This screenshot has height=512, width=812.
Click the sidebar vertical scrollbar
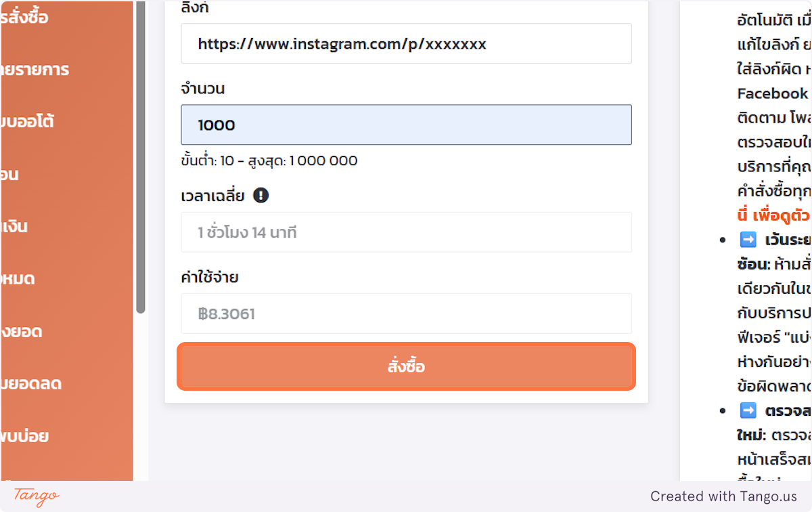point(141,156)
